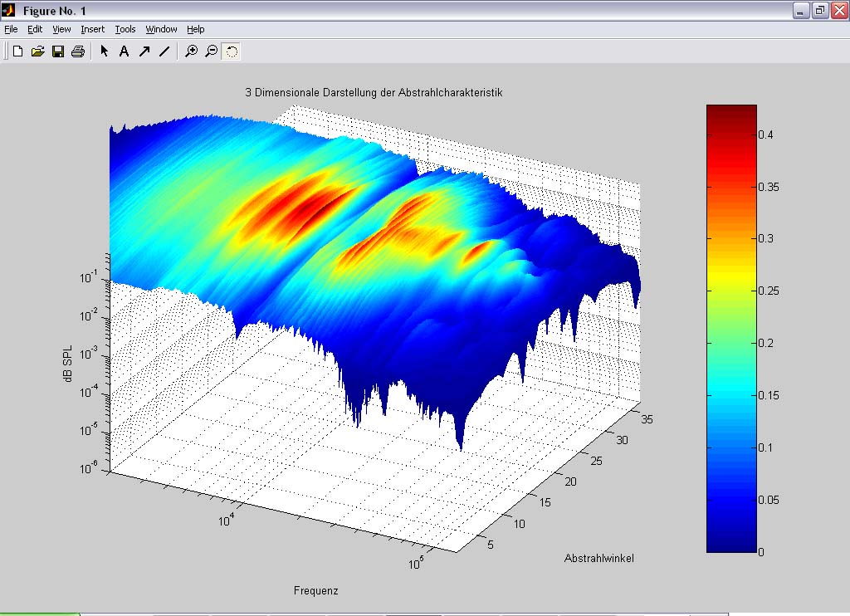Expand the View menu

61,29
